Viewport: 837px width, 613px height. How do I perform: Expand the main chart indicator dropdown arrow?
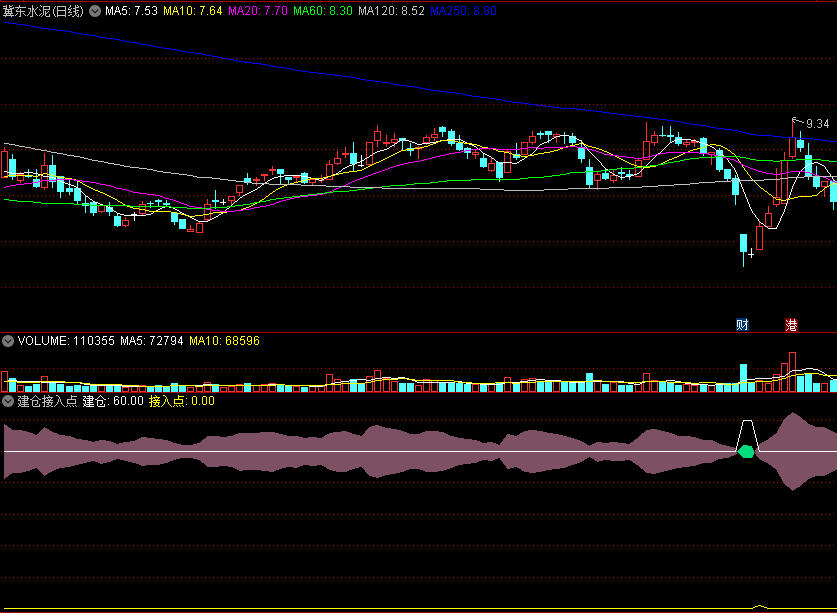point(95,11)
